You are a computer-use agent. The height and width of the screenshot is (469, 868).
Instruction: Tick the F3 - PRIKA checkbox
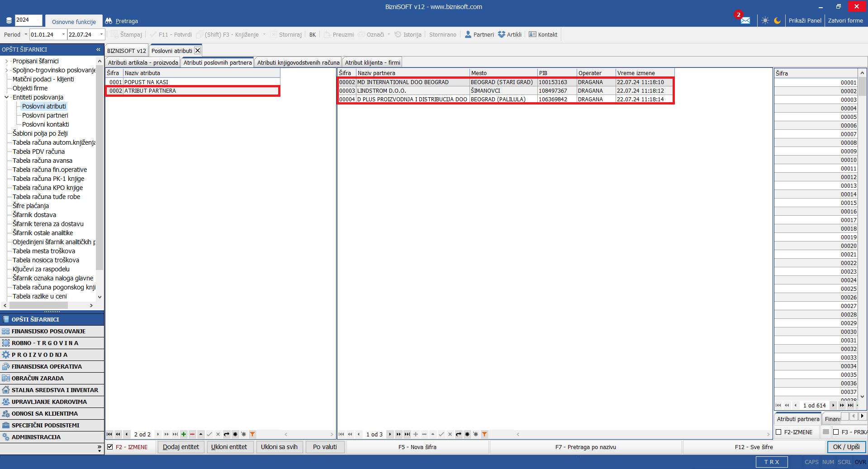[836, 432]
